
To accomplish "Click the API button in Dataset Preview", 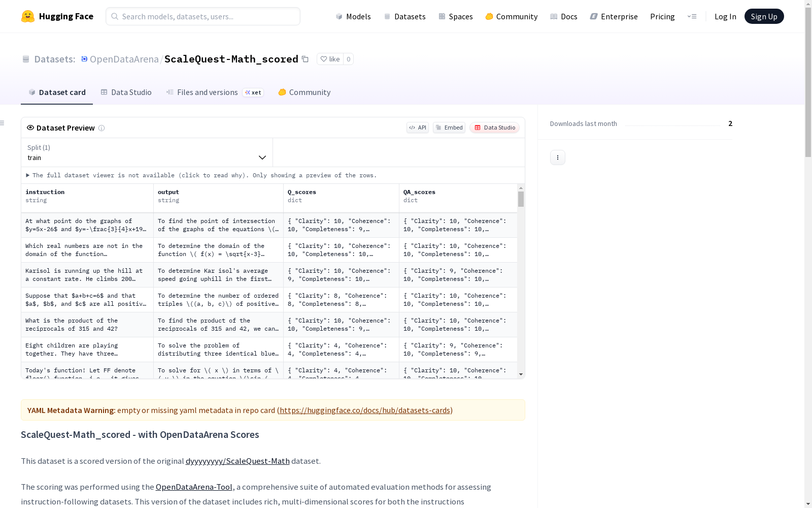I will (418, 128).
